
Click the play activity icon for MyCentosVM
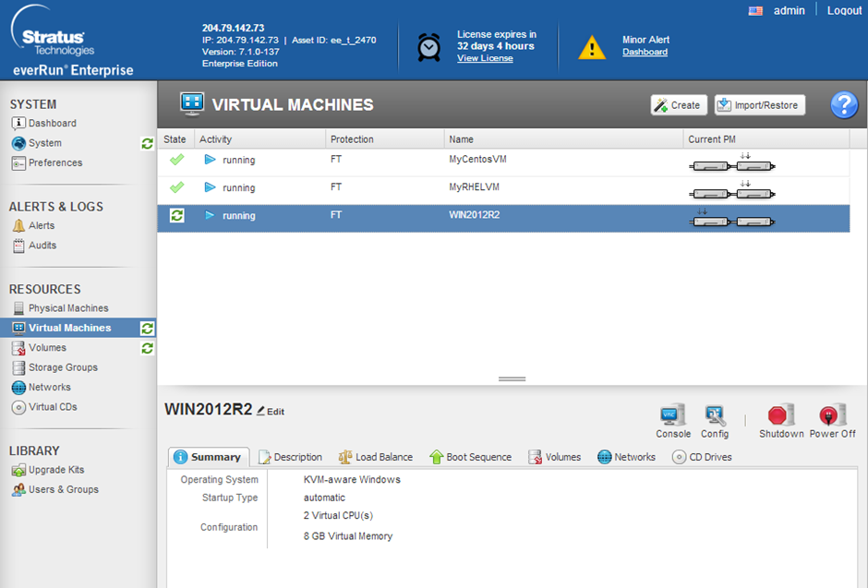210,160
